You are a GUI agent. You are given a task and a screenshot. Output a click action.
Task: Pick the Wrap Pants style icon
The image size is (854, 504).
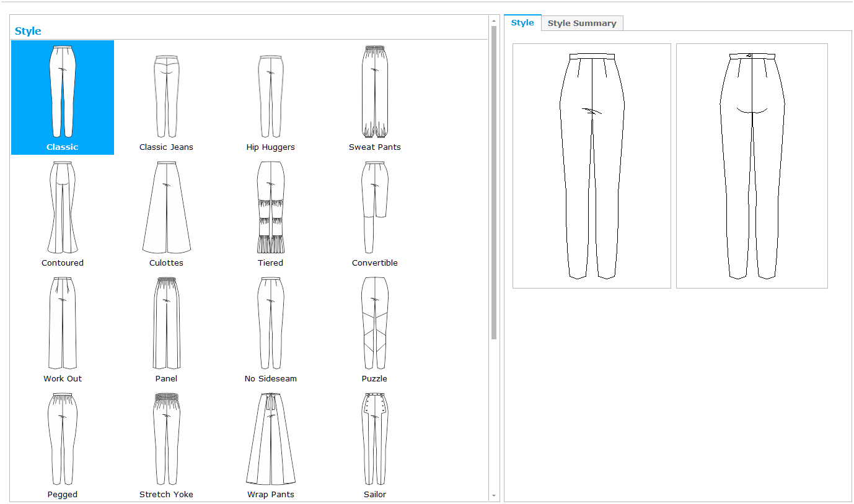(270, 438)
